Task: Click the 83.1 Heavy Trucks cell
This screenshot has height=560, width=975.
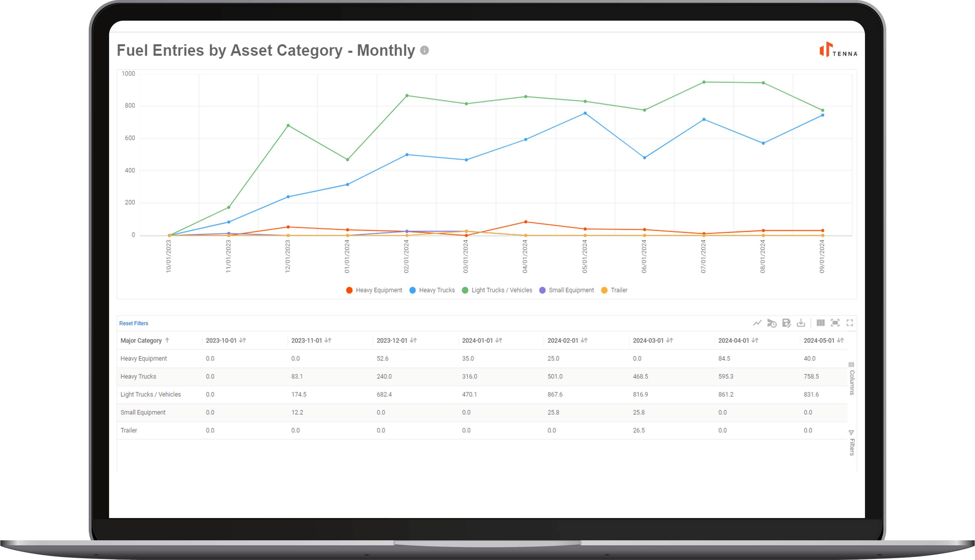Action: click(x=297, y=377)
